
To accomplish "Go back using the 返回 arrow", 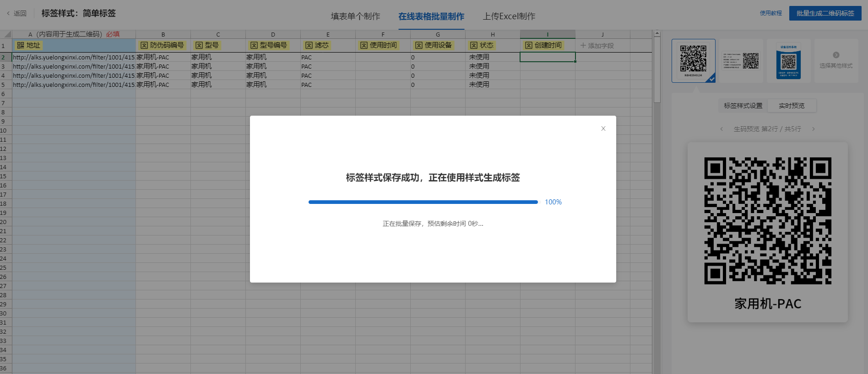I will tap(16, 13).
